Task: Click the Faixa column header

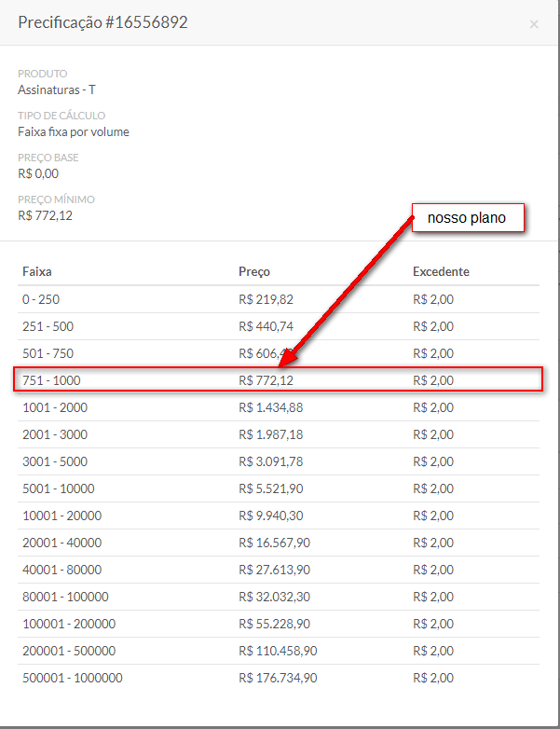Action: [x=37, y=272]
